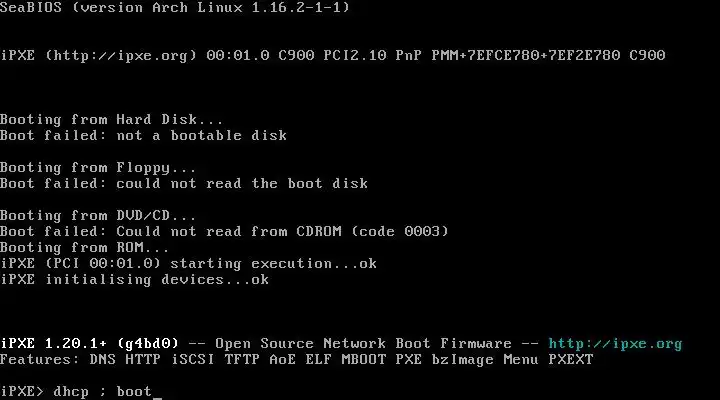Click the bold 'iPXE 1.20.1+ (g4bd0)' text

click(x=84, y=343)
